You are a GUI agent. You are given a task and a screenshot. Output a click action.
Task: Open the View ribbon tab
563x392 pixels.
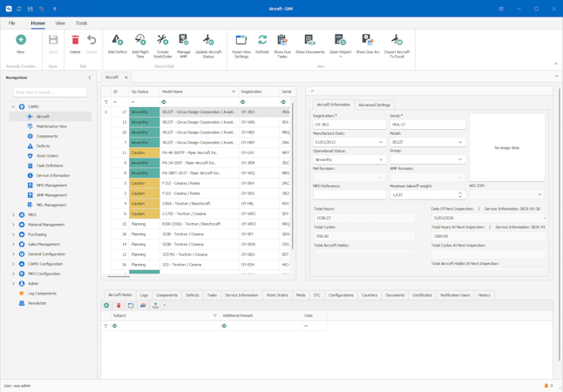(60, 24)
